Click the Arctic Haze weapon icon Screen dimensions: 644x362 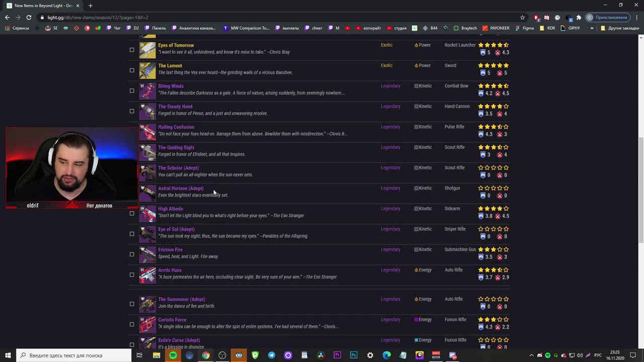point(147,275)
